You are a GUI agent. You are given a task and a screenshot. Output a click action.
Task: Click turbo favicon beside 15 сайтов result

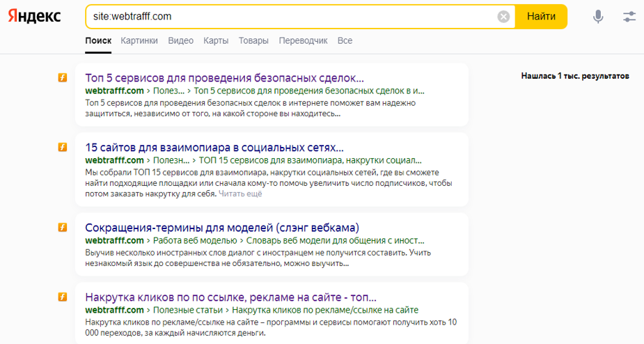pyautogui.click(x=63, y=147)
